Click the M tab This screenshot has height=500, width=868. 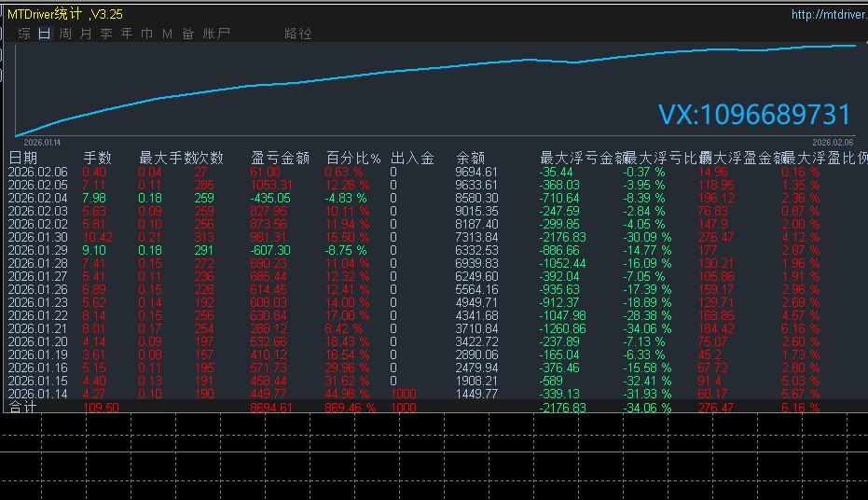click(167, 34)
